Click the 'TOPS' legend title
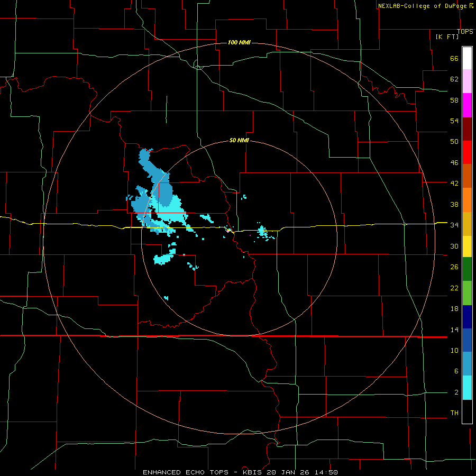Screen dimensions: 476x476 (x=465, y=32)
